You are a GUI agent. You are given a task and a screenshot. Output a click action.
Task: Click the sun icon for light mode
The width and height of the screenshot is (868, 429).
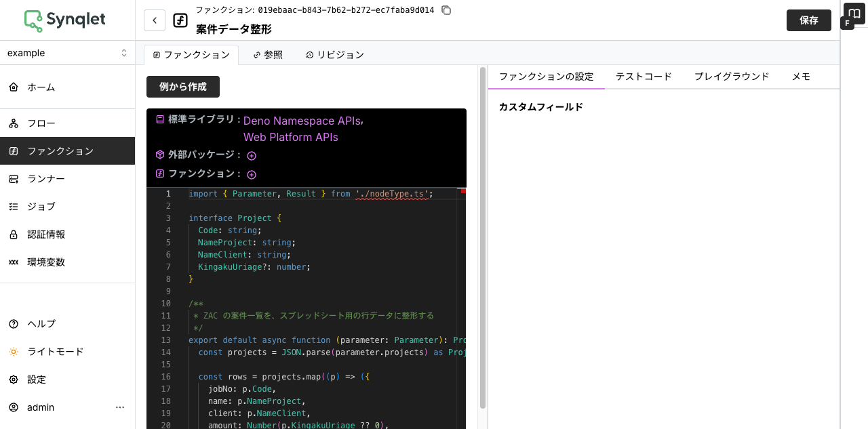click(x=14, y=352)
